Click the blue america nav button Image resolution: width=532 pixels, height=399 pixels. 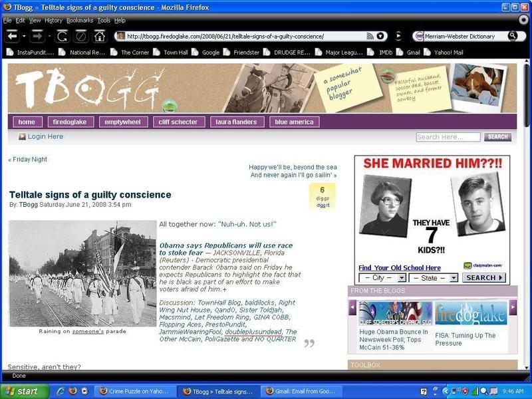point(294,122)
